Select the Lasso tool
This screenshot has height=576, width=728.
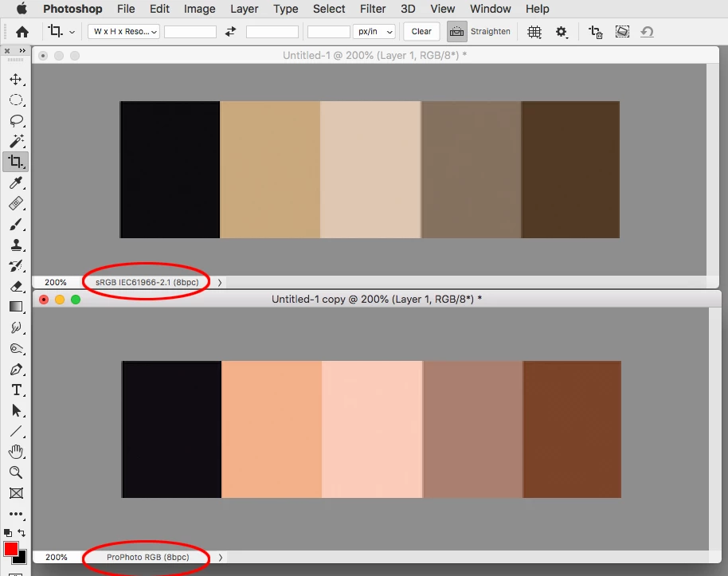tap(16, 121)
